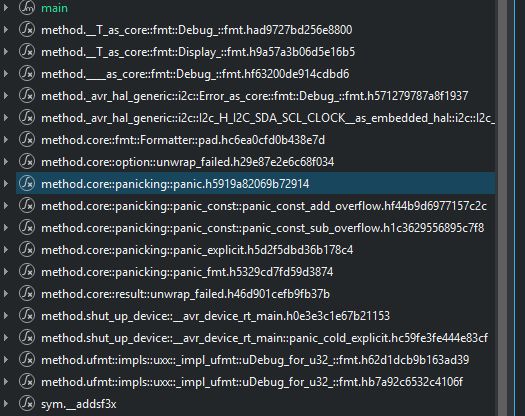This screenshot has height=416, width=525.
Task: Select shut_up_device panic_cold_explicit.hc59fe3fe444e83cf
Action: [264, 338]
